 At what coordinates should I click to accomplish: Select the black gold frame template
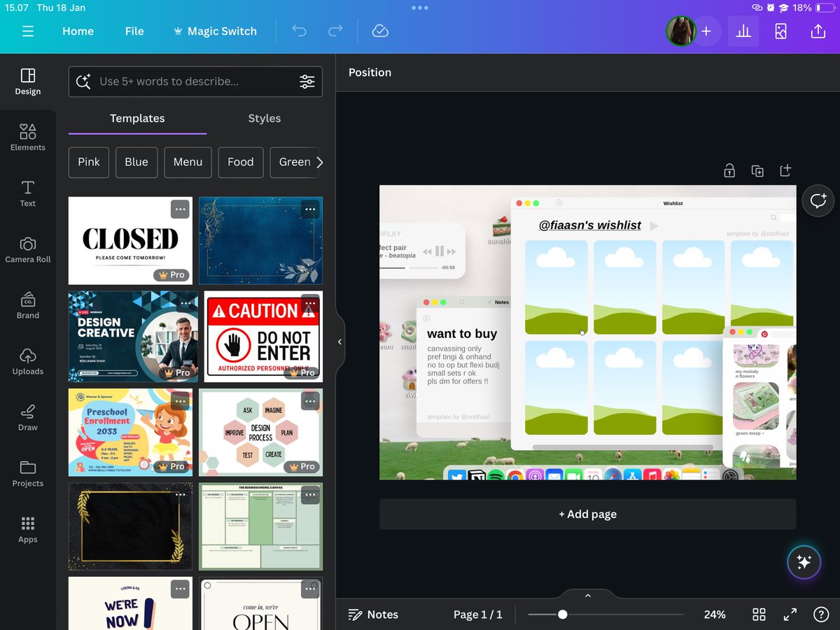[130, 526]
